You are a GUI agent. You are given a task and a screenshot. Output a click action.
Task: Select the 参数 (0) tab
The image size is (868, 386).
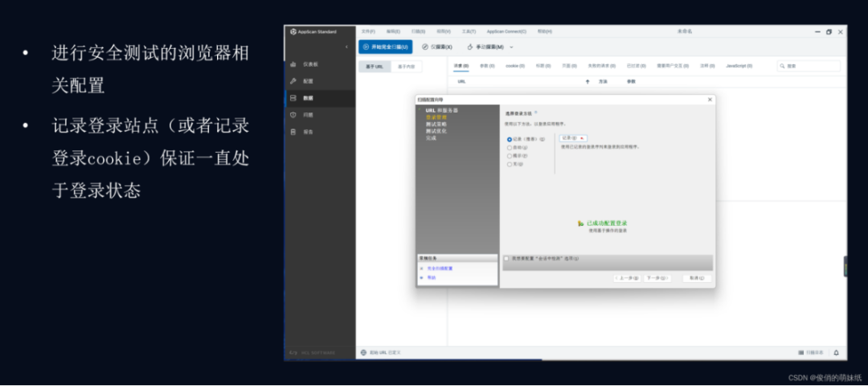487,66
